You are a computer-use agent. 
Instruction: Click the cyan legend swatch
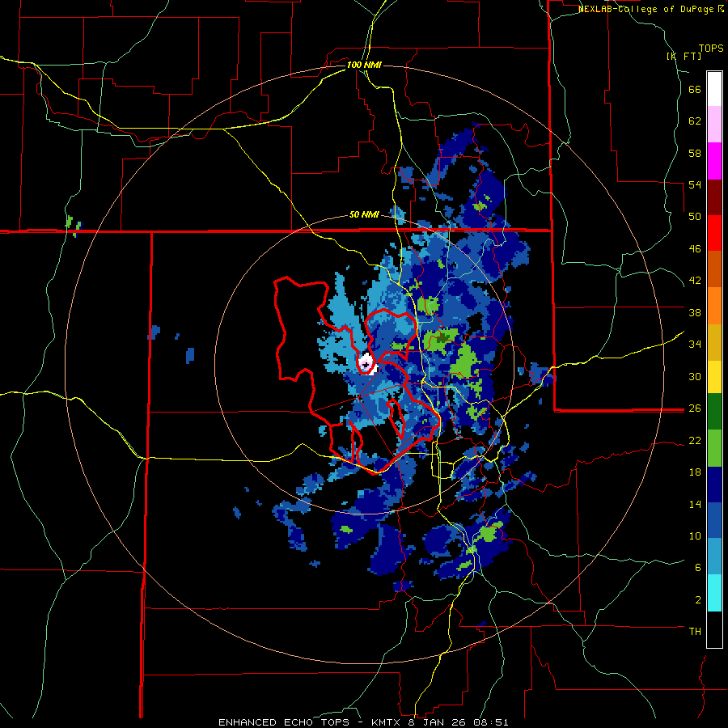(x=714, y=592)
